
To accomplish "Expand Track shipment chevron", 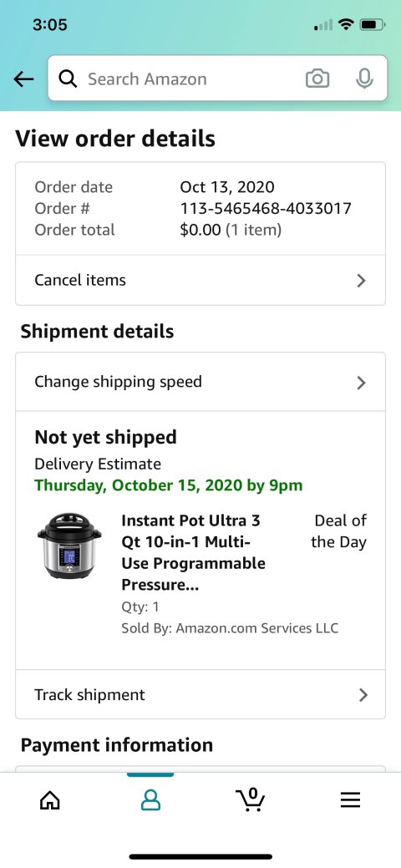I will coord(363,695).
